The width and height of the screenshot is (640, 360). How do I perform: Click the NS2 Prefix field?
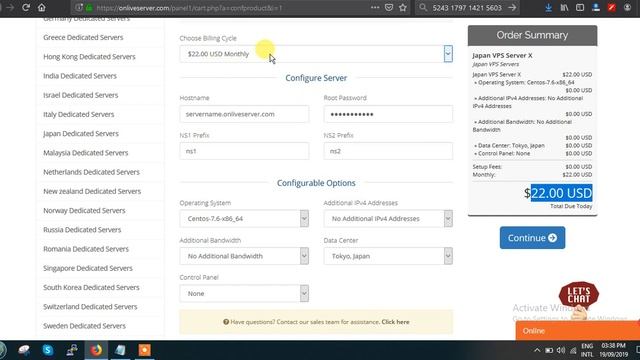(388, 151)
